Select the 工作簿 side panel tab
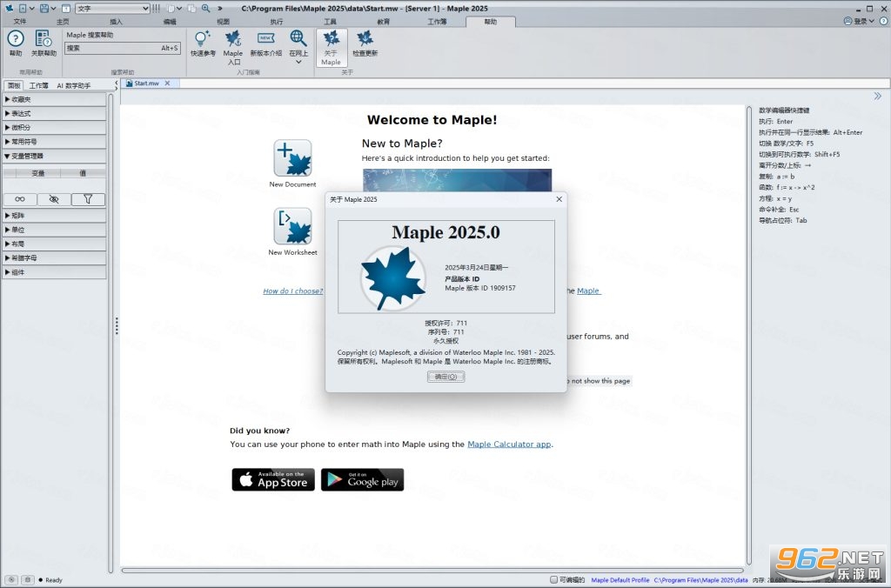The image size is (891, 588). point(38,85)
